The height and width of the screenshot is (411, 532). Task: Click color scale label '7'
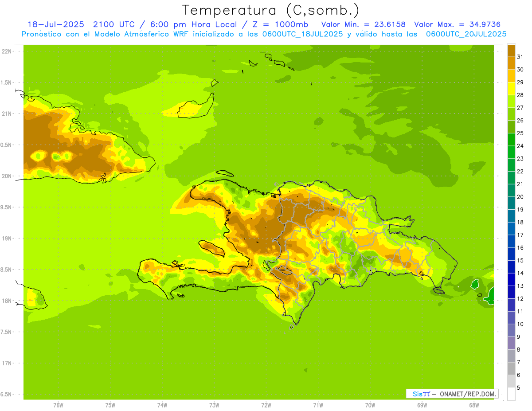[518, 362]
